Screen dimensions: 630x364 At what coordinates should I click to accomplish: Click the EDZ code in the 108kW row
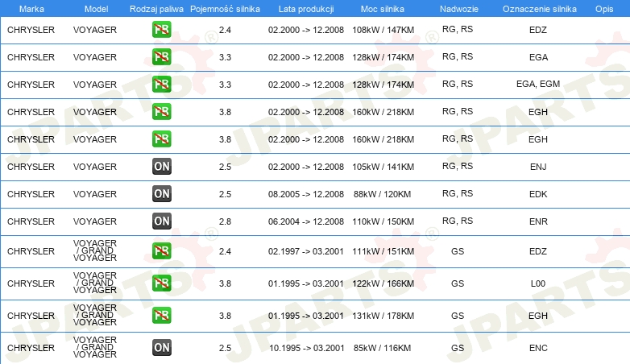[538, 30]
